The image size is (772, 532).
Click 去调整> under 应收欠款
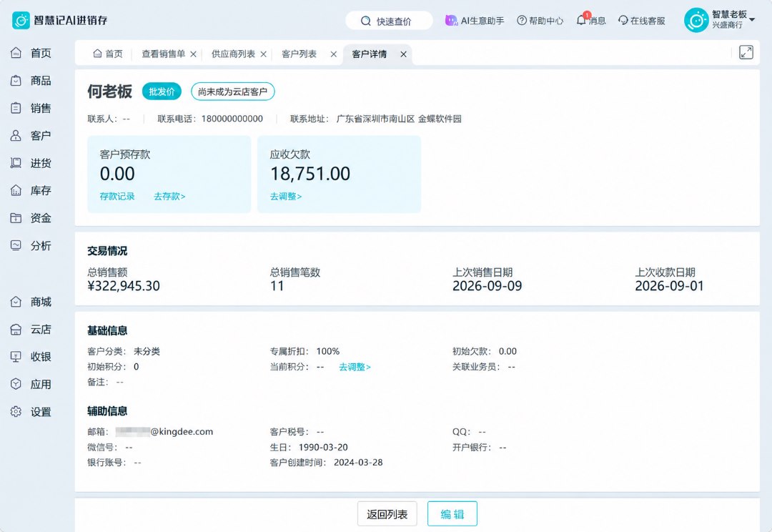[285, 196]
